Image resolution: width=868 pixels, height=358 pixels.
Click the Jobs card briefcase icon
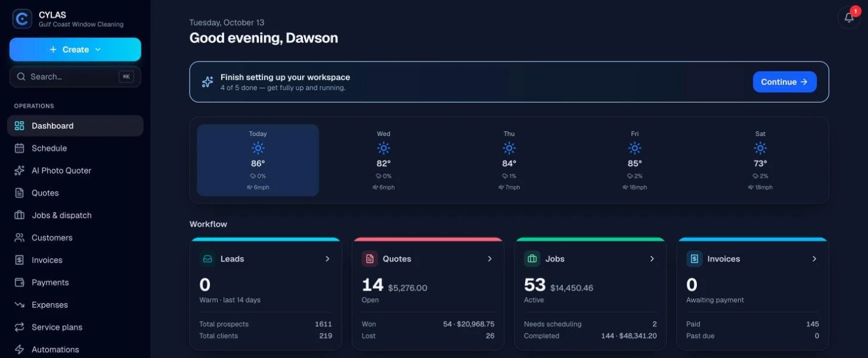[532, 259]
